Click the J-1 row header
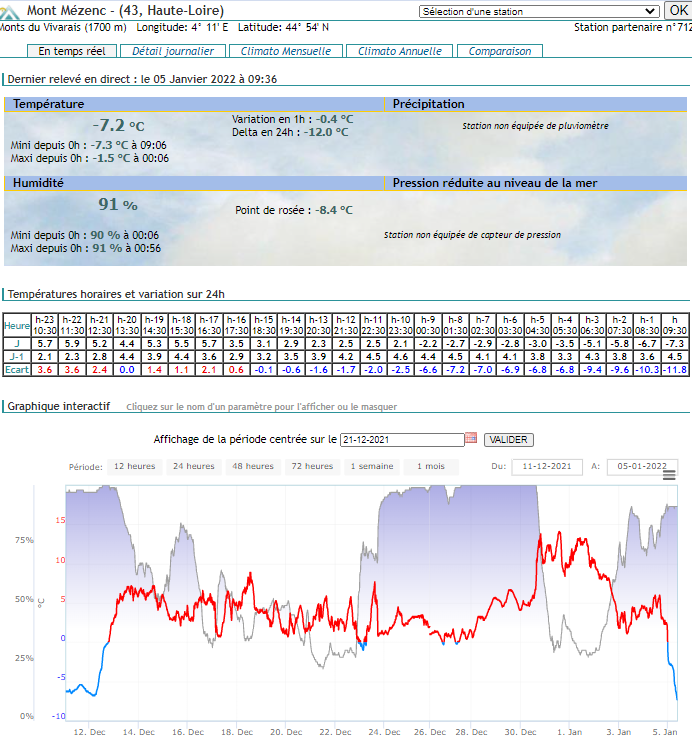The height and width of the screenshot is (741, 692). click(17, 357)
